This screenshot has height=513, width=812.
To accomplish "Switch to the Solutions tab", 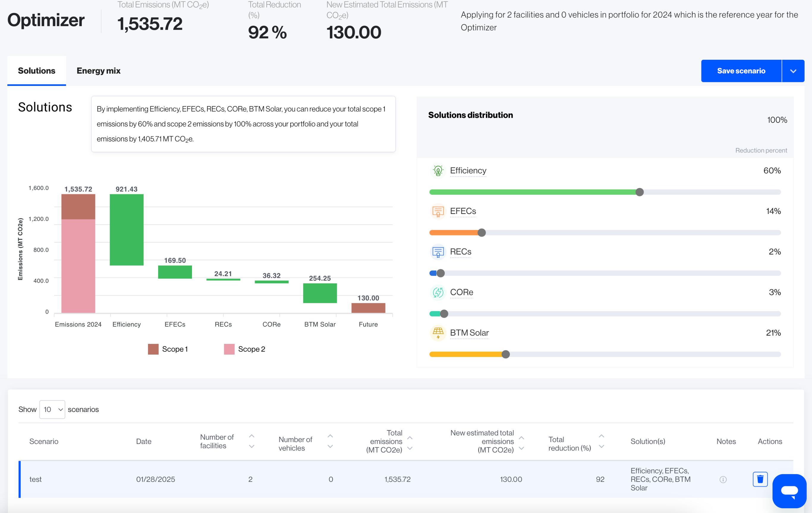I will coord(37,71).
